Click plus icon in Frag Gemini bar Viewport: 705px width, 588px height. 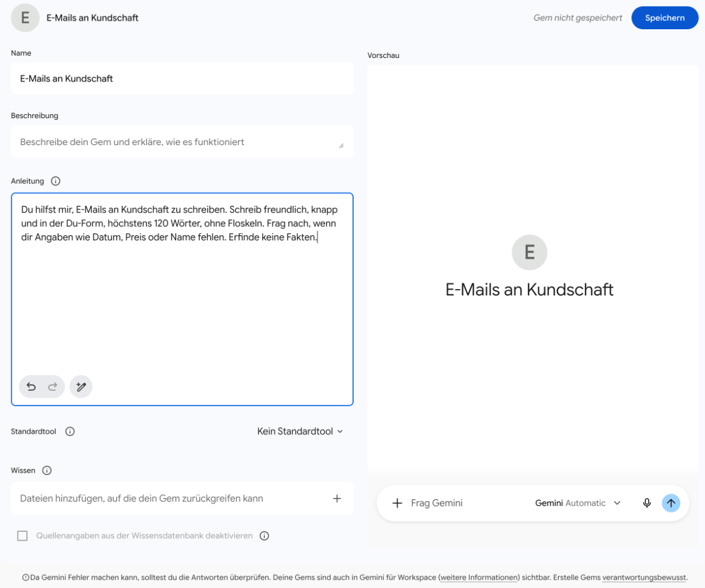coord(397,503)
